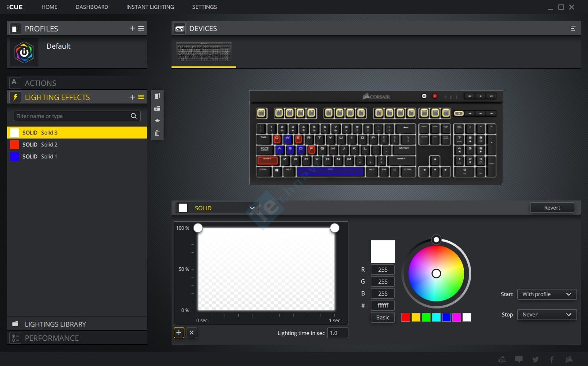Open the Stop Never dropdown
Screen dimensions: 588x366
pos(547,315)
